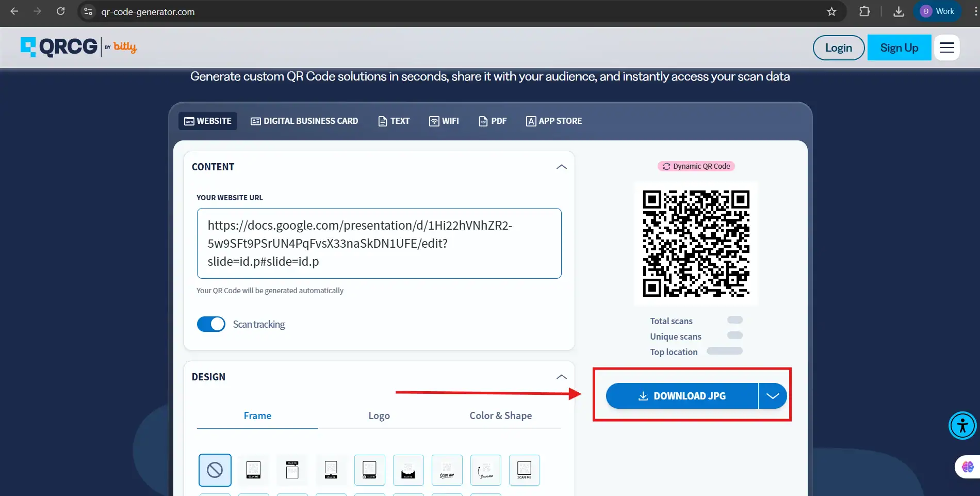The width and height of the screenshot is (980, 496).
Task: Choose plain text SCAN ME frame
Action: click(x=524, y=470)
